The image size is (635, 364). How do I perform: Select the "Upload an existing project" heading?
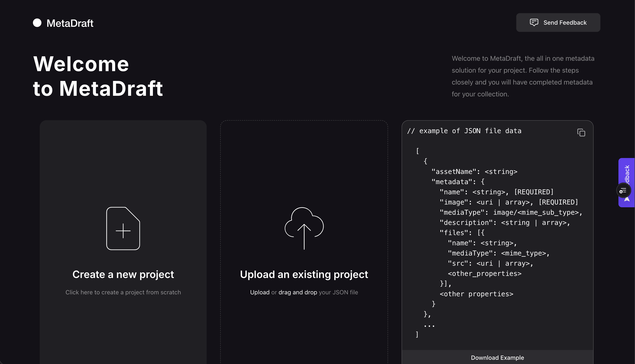coord(304,275)
